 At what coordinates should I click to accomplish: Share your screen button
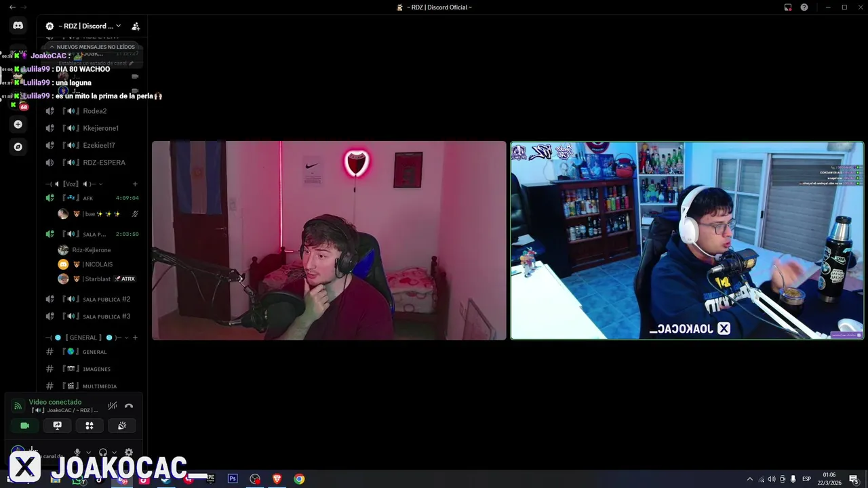click(57, 426)
